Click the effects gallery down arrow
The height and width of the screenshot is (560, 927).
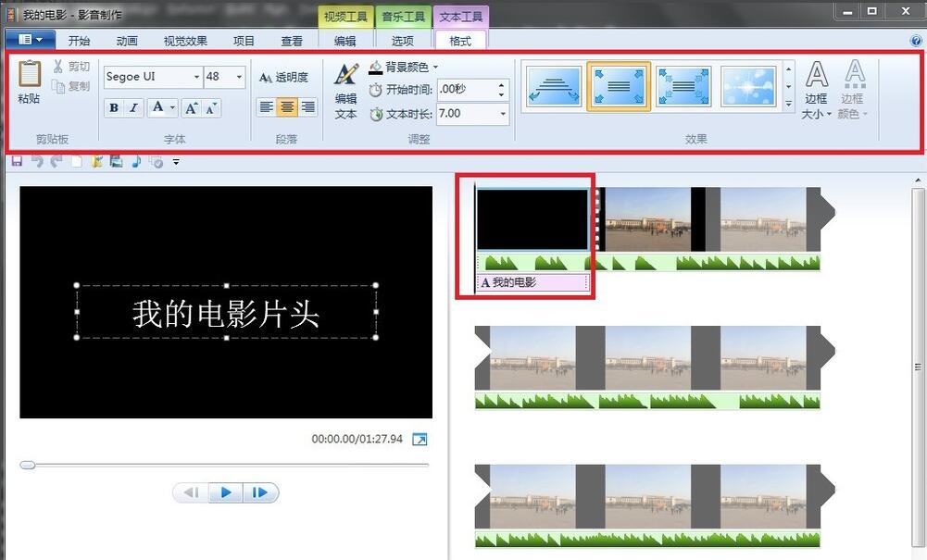[789, 87]
